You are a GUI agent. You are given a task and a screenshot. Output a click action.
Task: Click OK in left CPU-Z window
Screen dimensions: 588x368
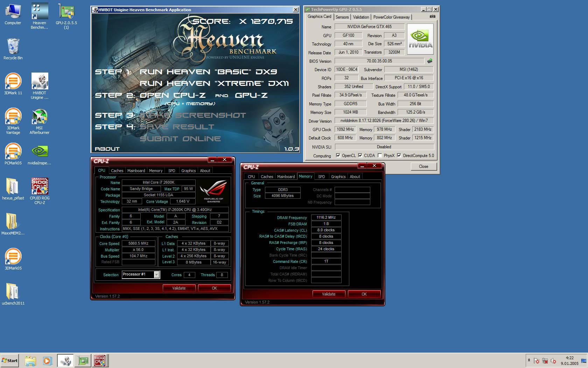pos(215,288)
